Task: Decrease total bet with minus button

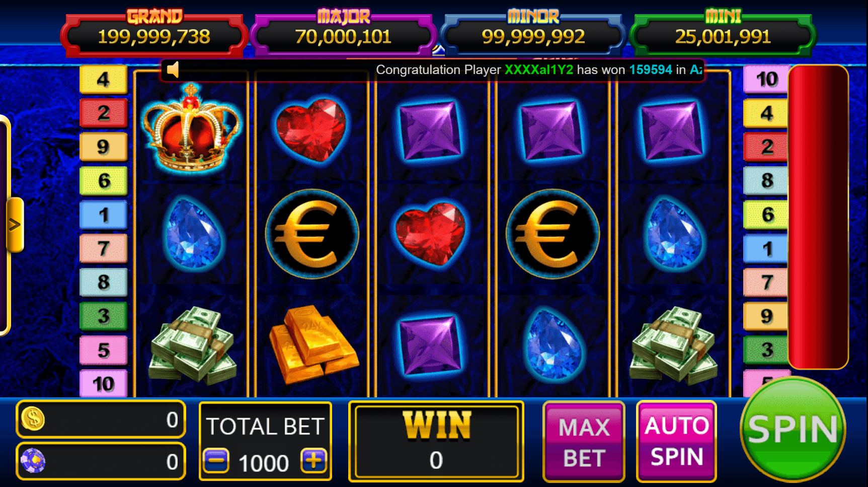Action: point(216,461)
